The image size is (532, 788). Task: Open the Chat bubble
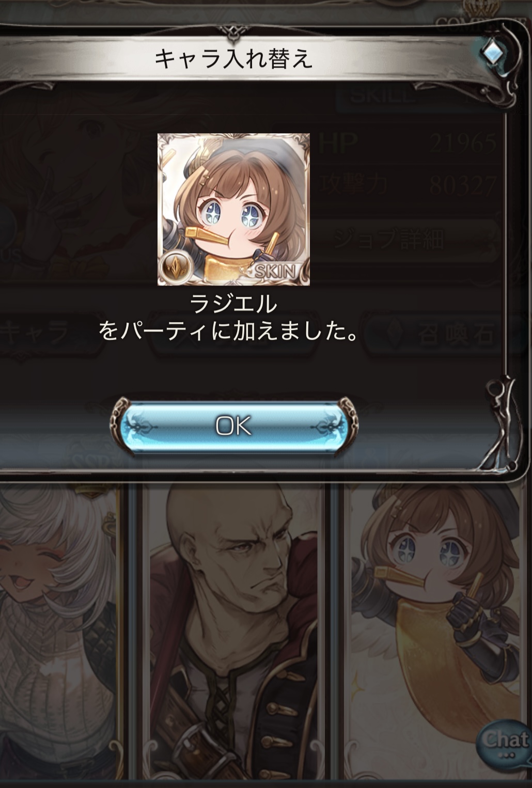[x=505, y=744]
